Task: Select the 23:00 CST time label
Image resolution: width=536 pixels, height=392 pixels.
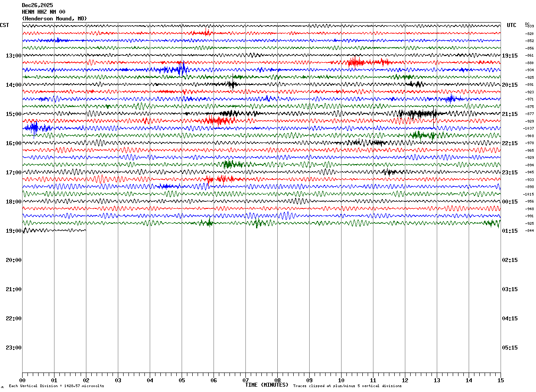Action: [x=14, y=348]
